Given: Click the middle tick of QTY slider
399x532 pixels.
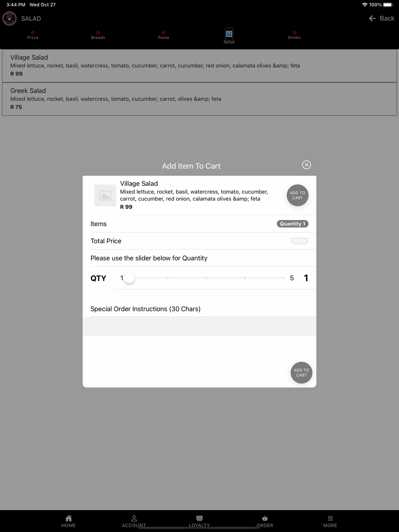Looking at the screenshot, I should click(x=206, y=278).
